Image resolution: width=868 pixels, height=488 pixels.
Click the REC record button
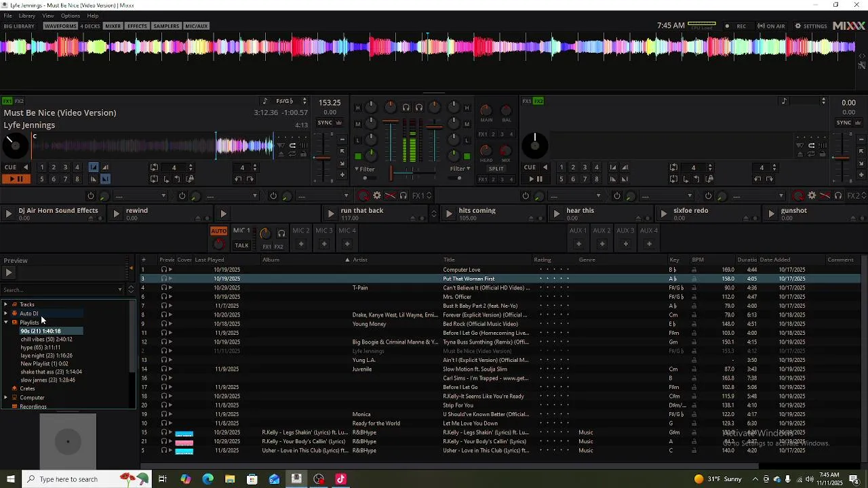point(736,26)
